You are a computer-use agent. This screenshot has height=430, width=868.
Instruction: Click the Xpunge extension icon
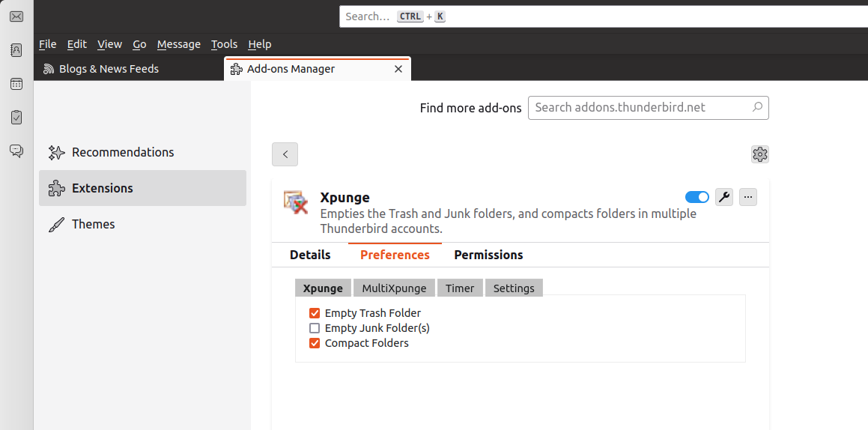coord(296,203)
